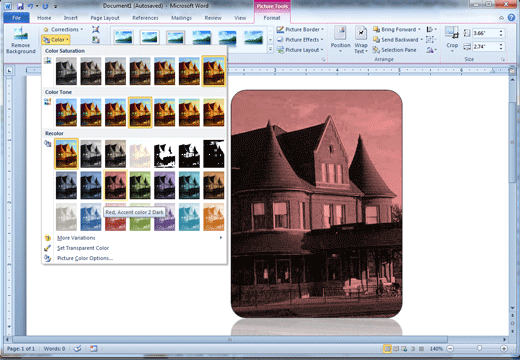Apply the orange light recolor swatch
520x360 pixels.
click(x=214, y=217)
